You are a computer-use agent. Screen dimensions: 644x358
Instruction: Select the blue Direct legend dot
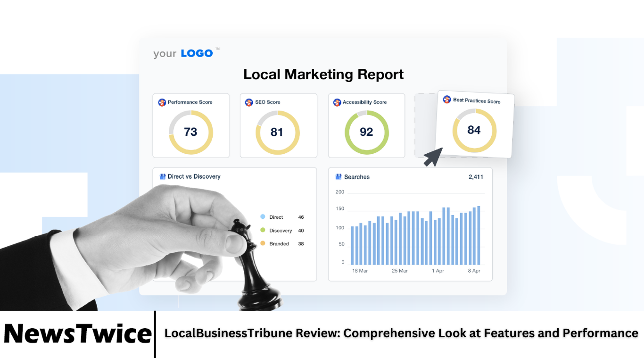coord(263,217)
